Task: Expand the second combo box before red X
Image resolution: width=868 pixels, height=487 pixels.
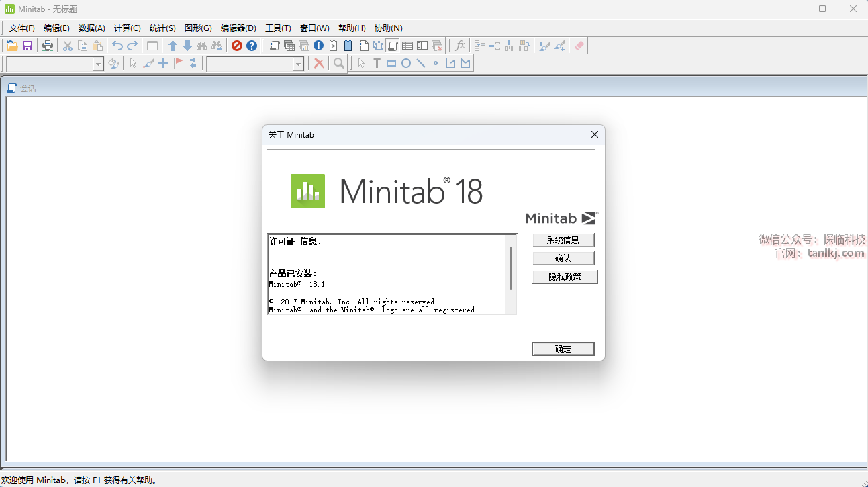Action: [299, 64]
